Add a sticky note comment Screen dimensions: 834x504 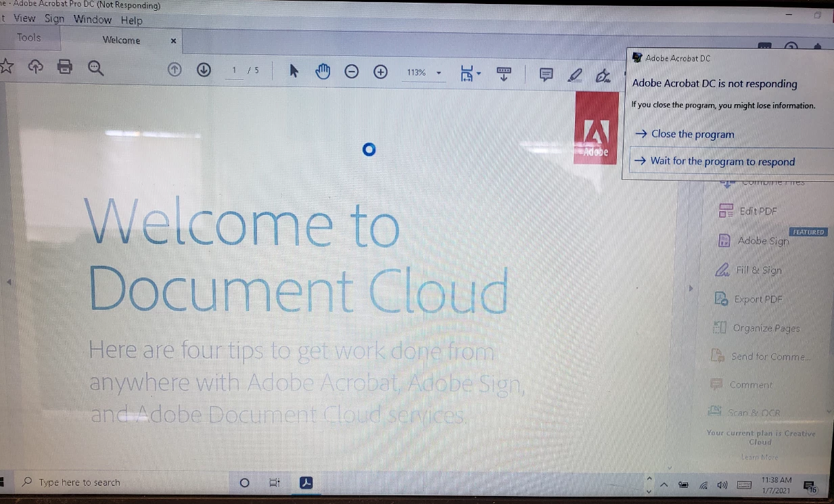point(547,74)
